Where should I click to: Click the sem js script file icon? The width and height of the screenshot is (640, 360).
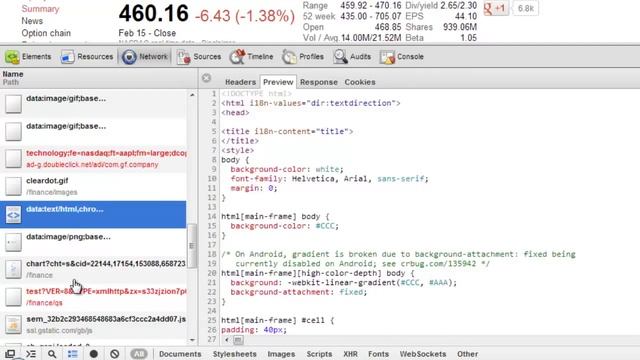[x=13, y=324]
